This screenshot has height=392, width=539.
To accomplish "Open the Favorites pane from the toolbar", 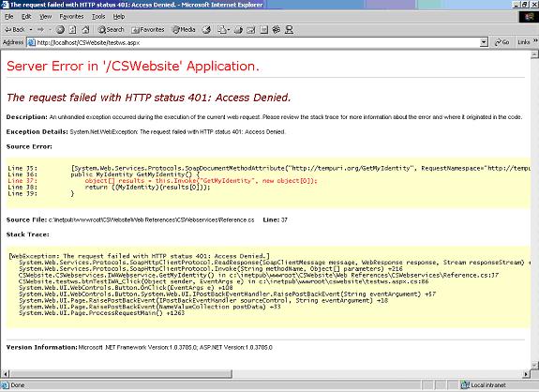I will 148,30.
